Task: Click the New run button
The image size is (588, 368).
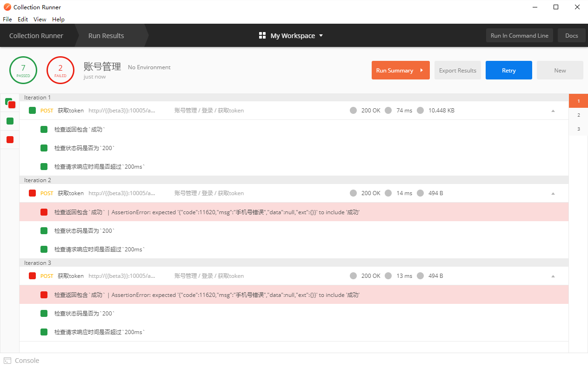Action: click(x=560, y=70)
